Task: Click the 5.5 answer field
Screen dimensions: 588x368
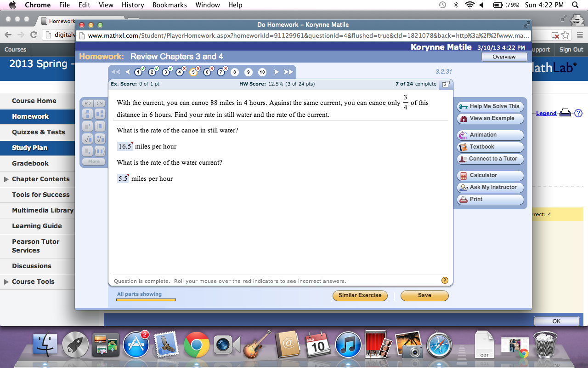Action: point(123,178)
